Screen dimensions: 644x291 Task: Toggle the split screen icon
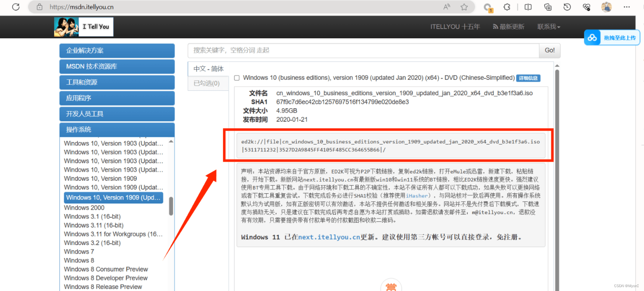[x=528, y=7]
